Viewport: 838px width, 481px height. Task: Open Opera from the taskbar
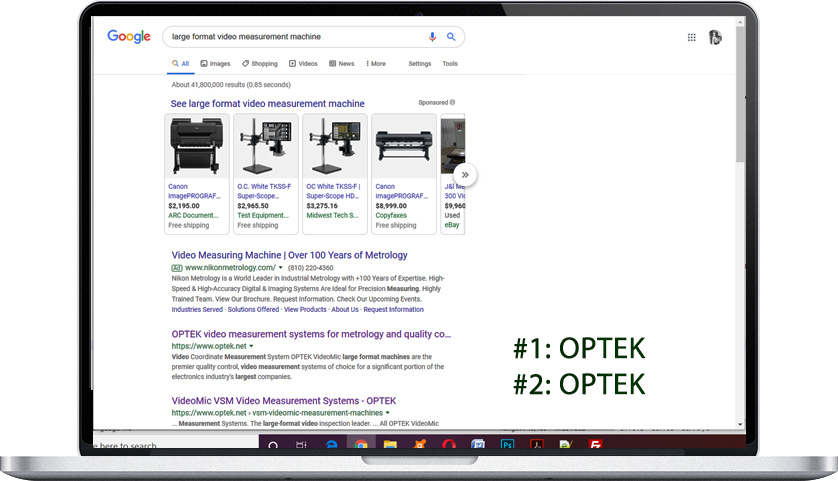(449, 444)
